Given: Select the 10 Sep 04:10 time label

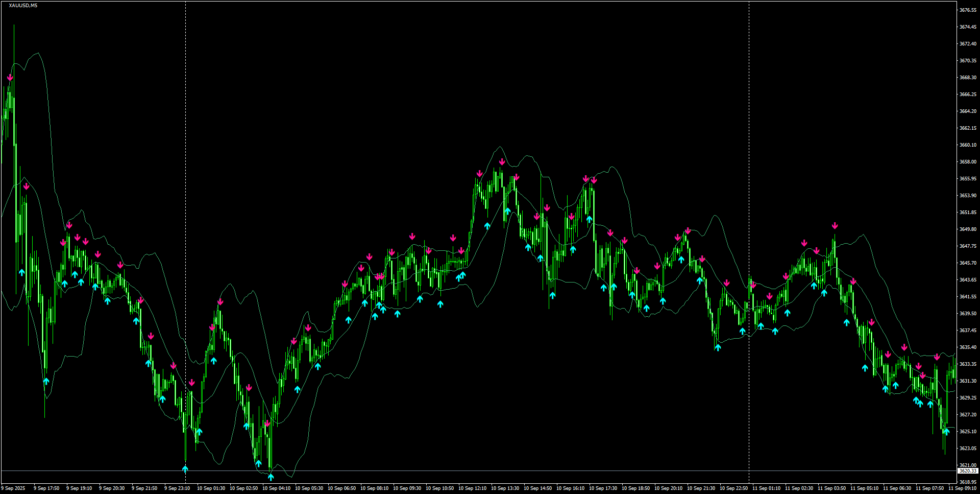Looking at the screenshot, I should coord(276,488).
